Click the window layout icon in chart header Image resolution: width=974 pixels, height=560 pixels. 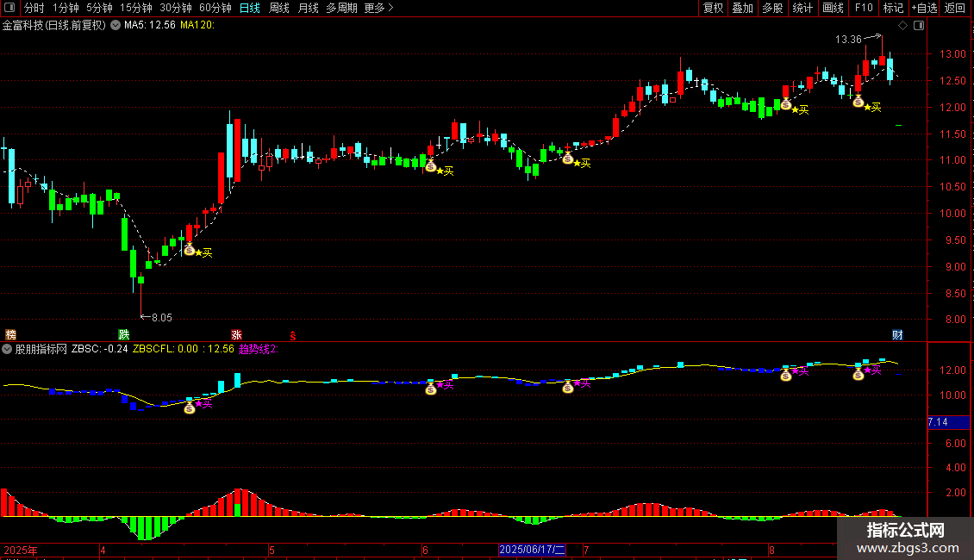click(919, 26)
